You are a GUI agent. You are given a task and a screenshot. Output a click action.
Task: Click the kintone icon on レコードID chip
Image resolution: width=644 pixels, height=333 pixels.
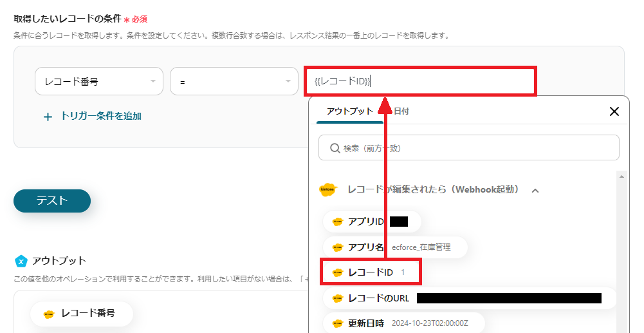point(338,272)
